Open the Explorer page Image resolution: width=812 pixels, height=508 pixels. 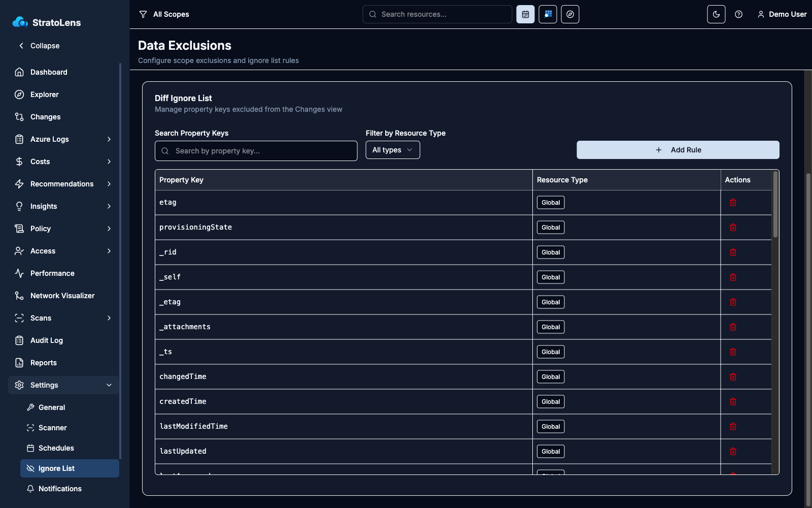coord(63,94)
